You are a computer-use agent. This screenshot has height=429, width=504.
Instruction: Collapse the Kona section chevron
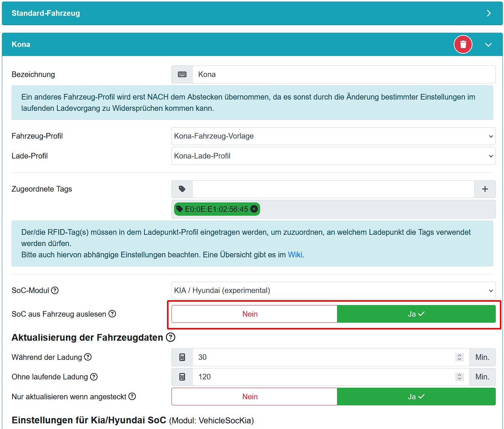click(488, 45)
